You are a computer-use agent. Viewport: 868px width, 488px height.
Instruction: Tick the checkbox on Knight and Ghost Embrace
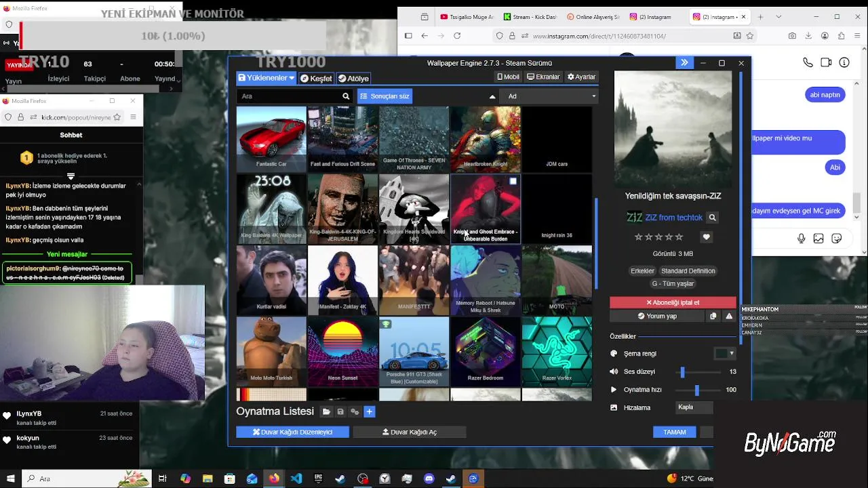click(x=513, y=181)
